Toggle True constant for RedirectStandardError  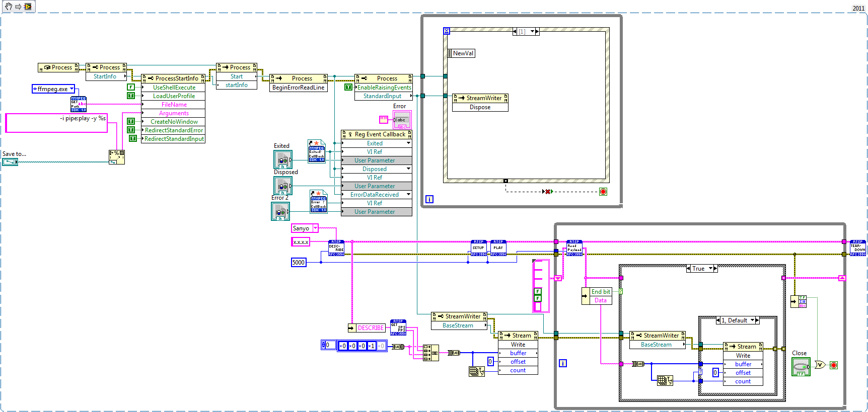(131, 130)
